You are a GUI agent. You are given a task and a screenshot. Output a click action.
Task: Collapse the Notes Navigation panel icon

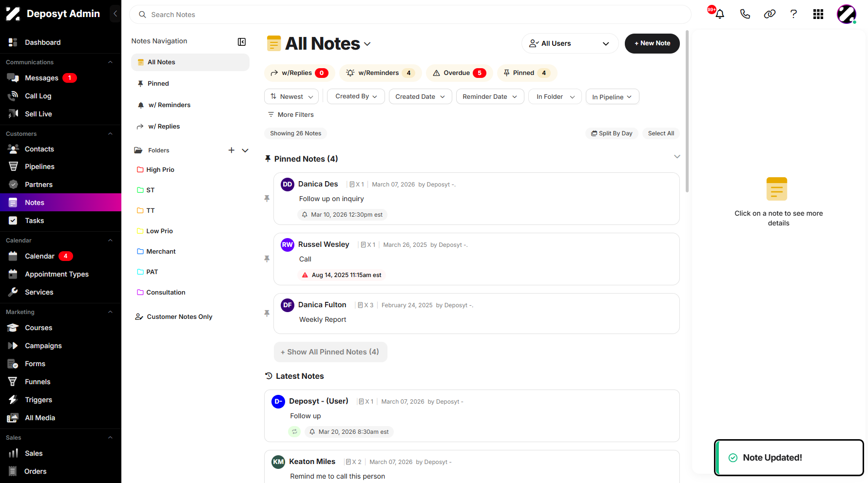[242, 42]
